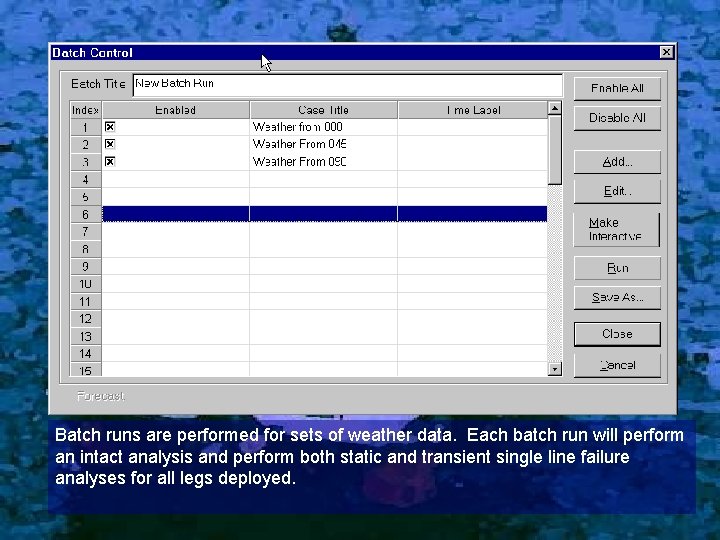This screenshot has width=720, height=540.
Task: Click the Index column header
Action: pos(85,110)
